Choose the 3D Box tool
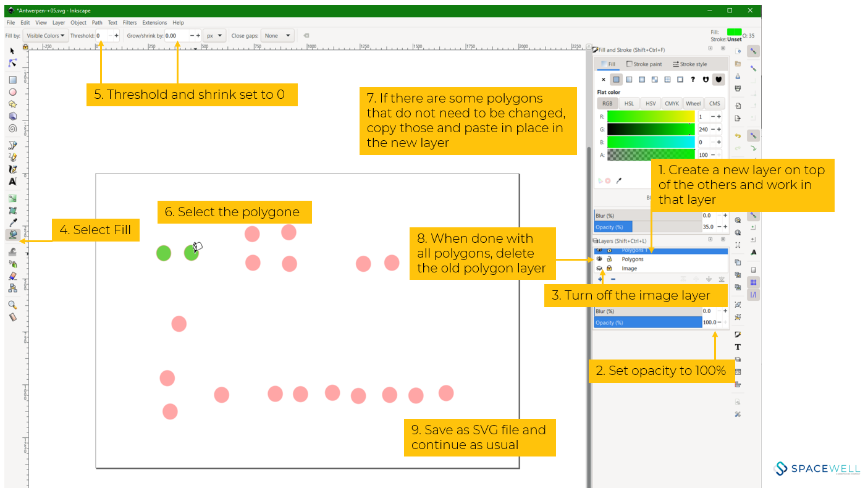868x488 pixels. click(12, 116)
